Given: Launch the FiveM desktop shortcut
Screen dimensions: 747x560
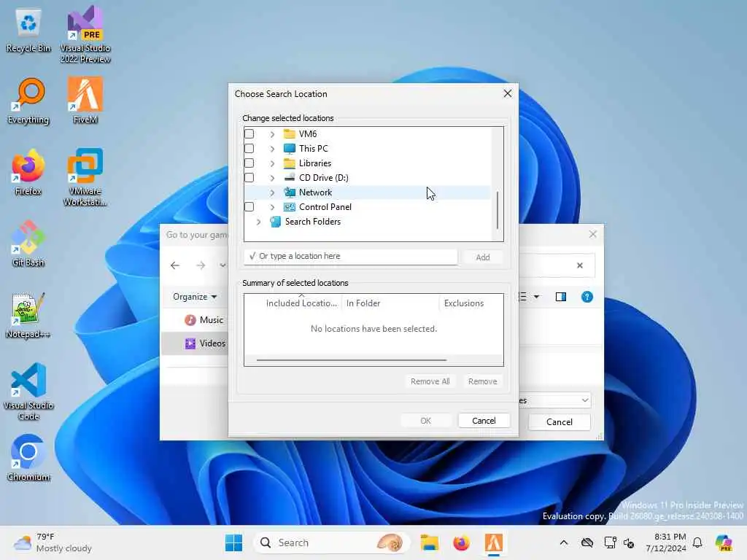Looking at the screenshot, I should coord(85,101).
